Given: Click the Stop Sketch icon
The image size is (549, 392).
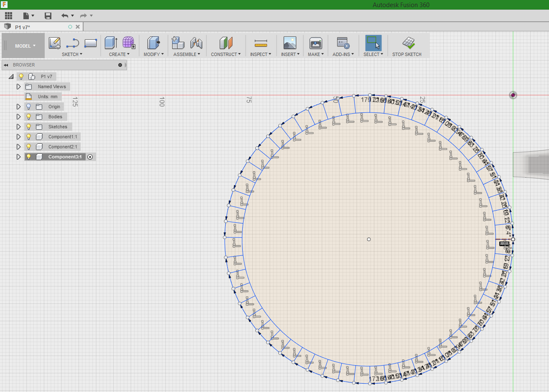Looking at the screenshot, I should tap(408, 43).
